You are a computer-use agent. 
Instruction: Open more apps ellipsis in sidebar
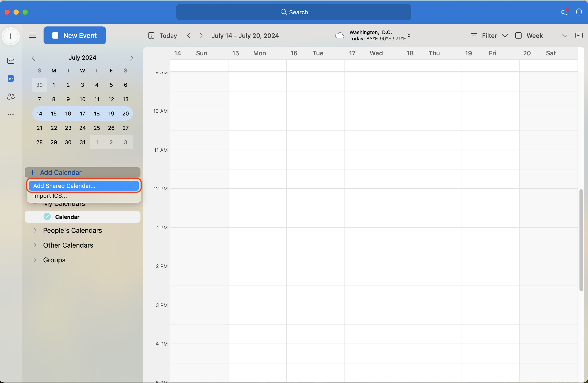11,114
